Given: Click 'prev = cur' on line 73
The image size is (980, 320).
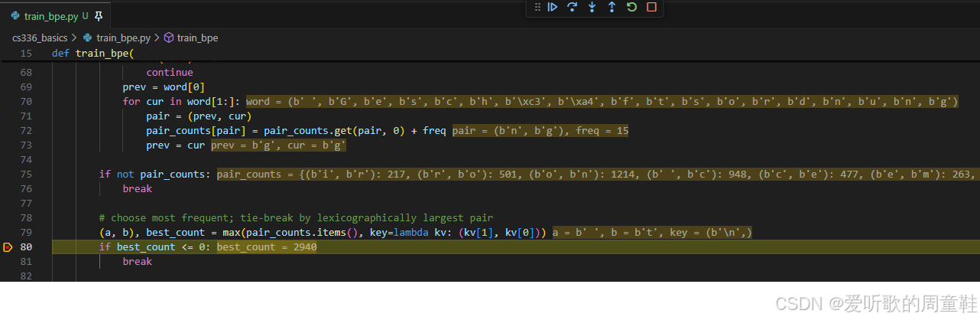Looking at the screenshot, I should (x=176, y=145).
